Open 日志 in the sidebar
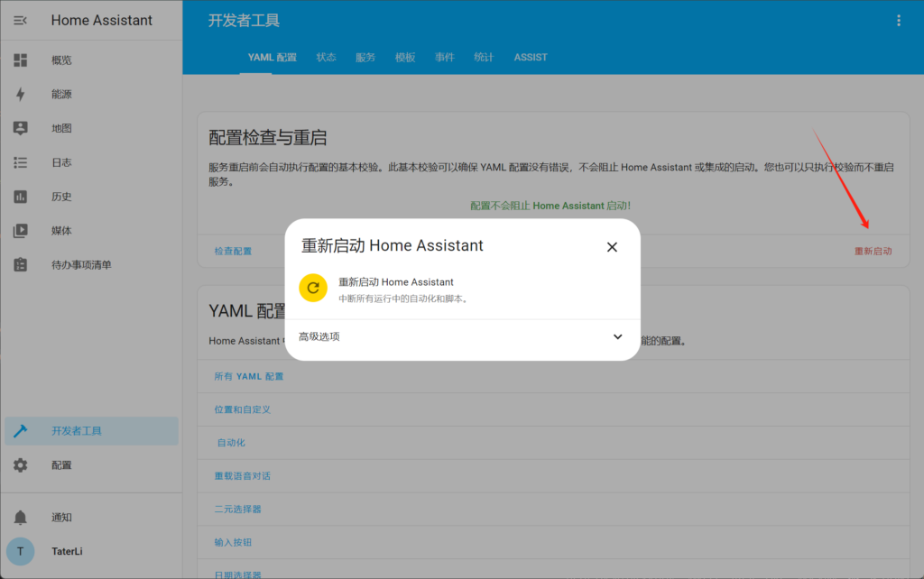This screenshot has width=924, height=579. pyautogui.click(x=62, y=162)
